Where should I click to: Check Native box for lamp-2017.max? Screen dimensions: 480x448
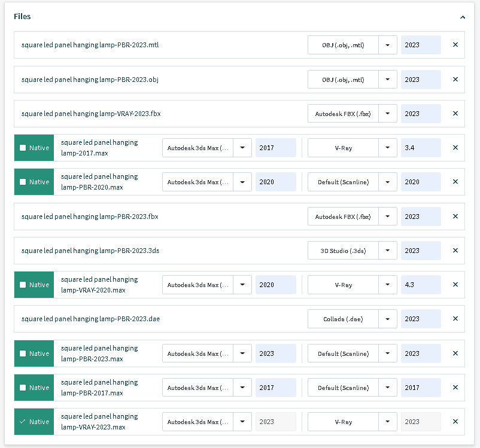click(x=23, y=148)
